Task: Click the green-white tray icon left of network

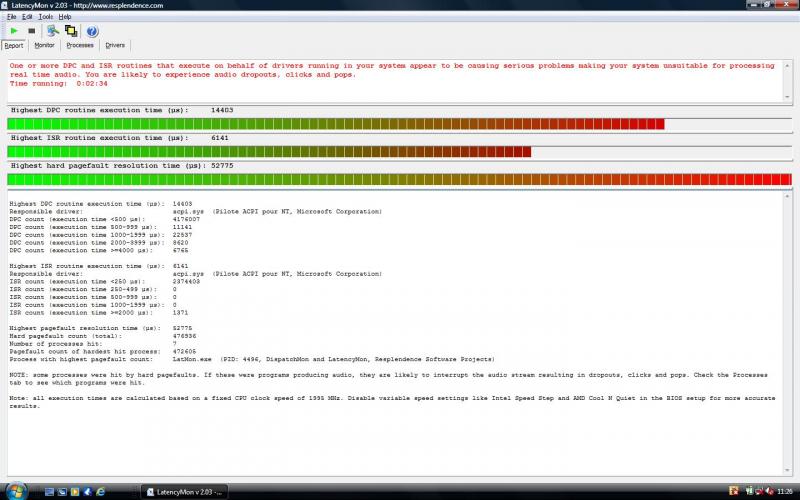Action: coord(749,491)
